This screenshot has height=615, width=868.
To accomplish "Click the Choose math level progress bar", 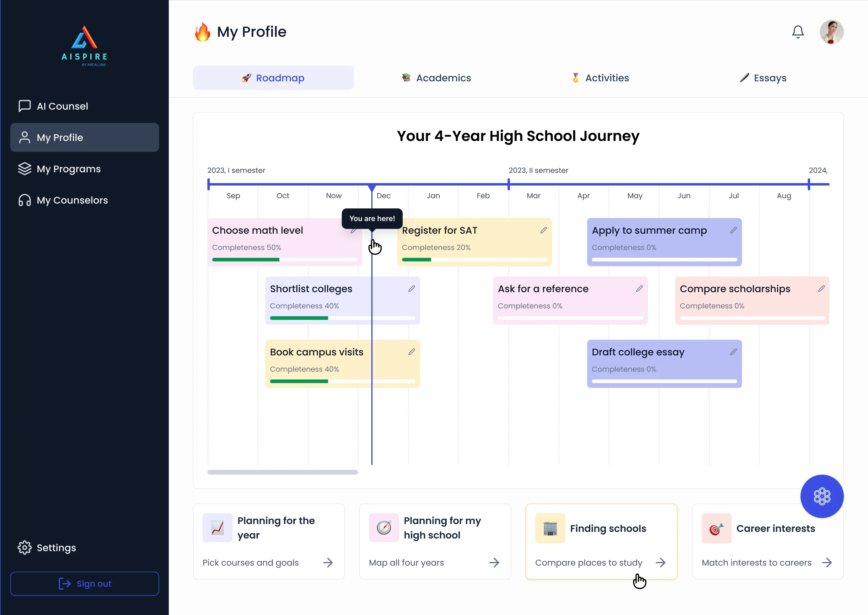I will (x=285, y=260).
